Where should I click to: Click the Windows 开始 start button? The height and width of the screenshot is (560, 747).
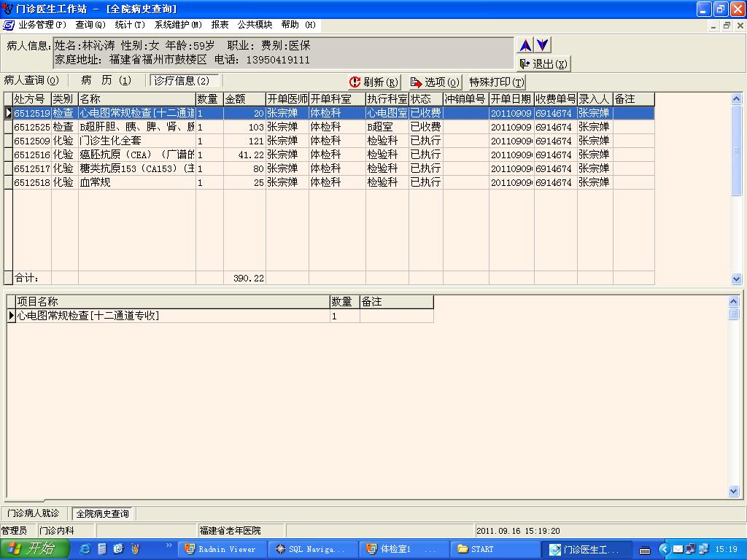(x=35, y=548)
